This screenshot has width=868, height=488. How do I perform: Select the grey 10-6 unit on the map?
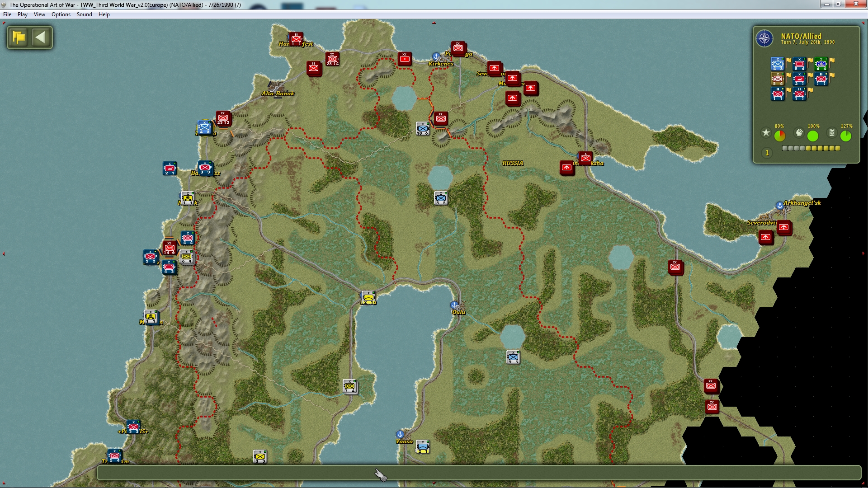click(423, 129)
